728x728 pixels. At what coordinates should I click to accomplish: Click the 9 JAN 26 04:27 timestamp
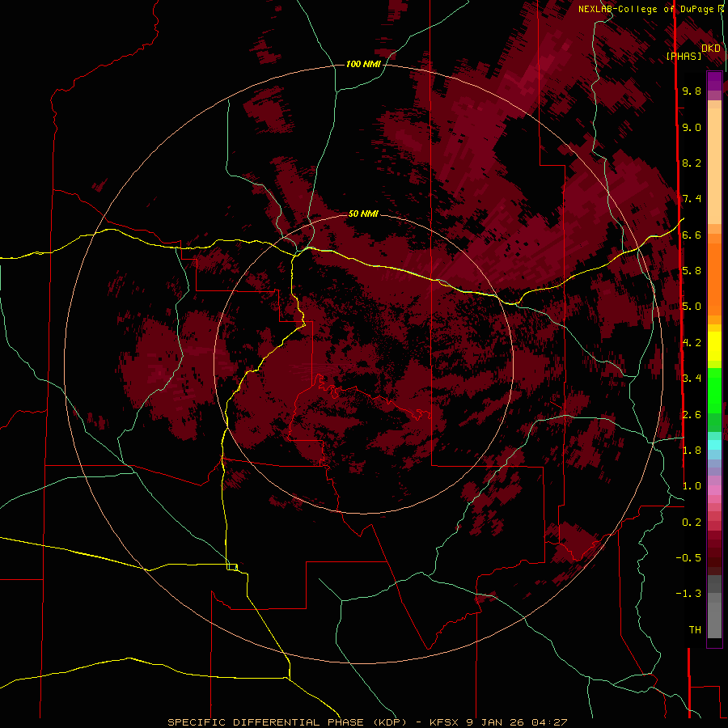517,722
